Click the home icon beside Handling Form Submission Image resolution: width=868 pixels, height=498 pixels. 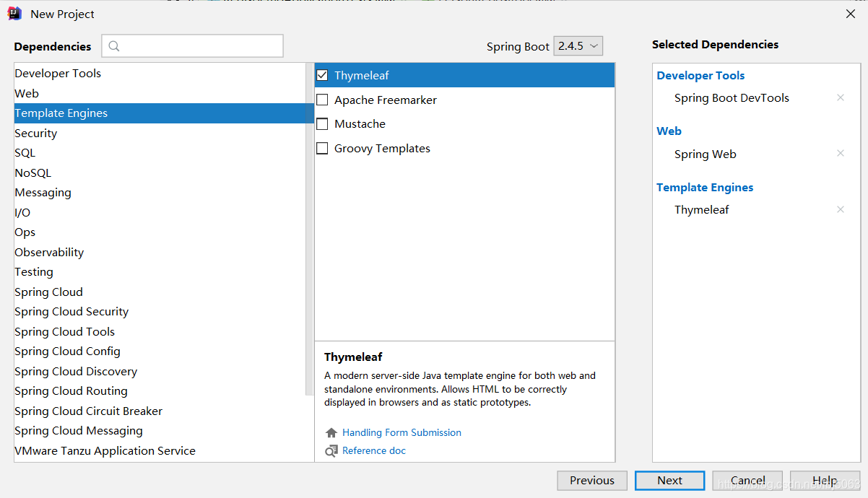[x=331, y=432]
